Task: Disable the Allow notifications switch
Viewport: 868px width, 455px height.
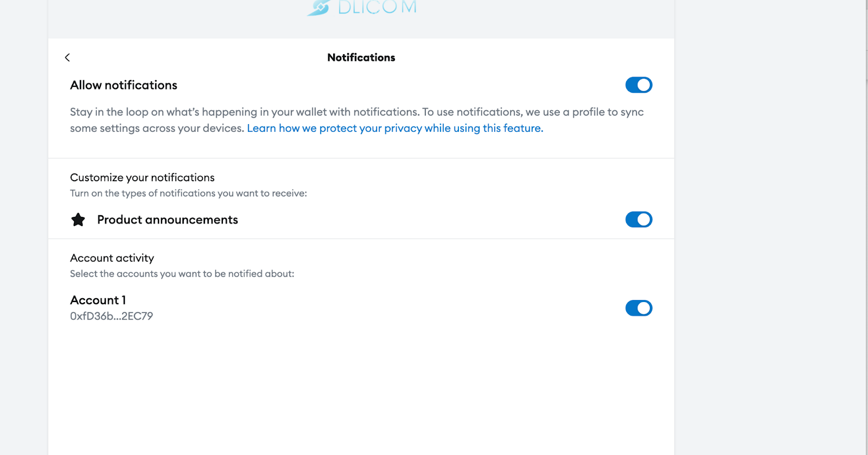Action: [639, 85]
